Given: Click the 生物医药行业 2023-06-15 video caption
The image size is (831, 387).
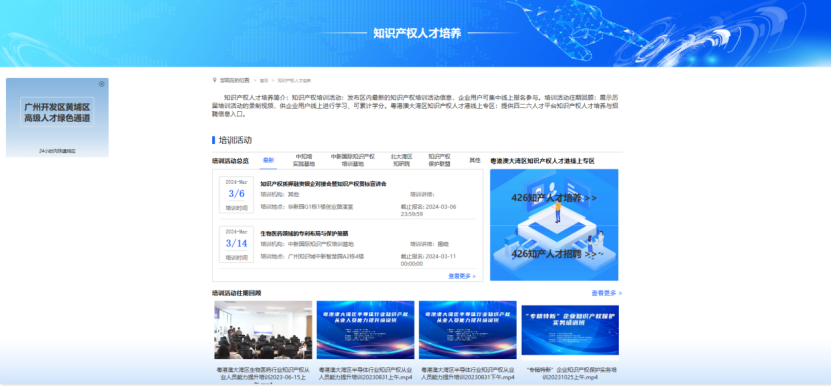Looking at the screenshot, I should (263, 375).
